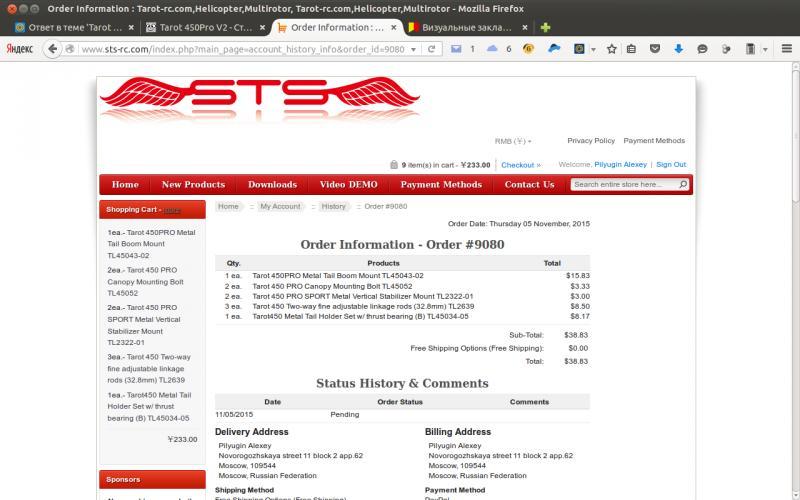Image resolution: width=800 pixels, height=500 pixels.
Task: Reload the page with the refresh icon
Action: [432, 48]
